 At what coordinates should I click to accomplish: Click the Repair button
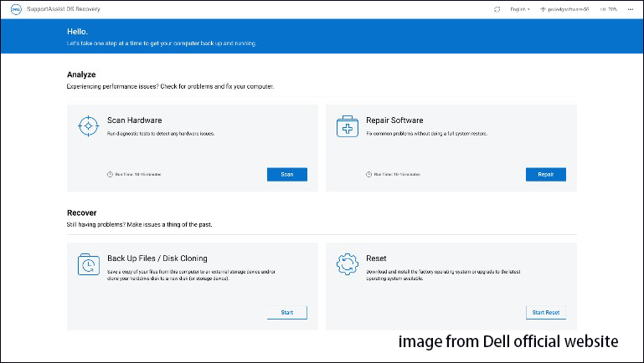click(546, 174)
